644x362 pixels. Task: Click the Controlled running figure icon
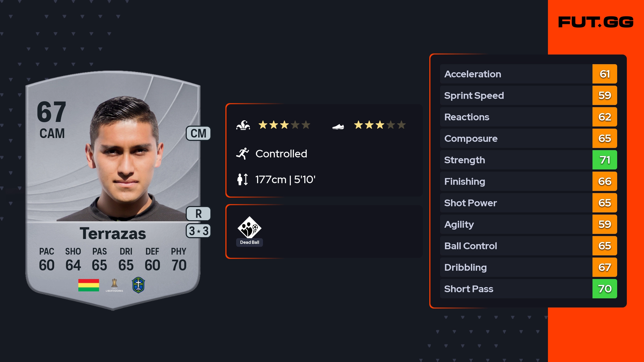[x=243, y=154]
